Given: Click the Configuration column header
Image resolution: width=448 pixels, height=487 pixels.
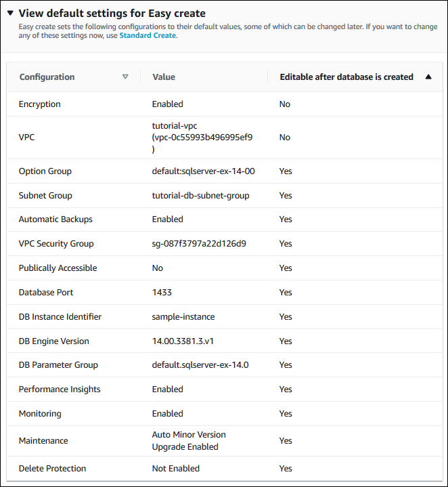Looking at the screenshot, I should (x=47, y=77).
